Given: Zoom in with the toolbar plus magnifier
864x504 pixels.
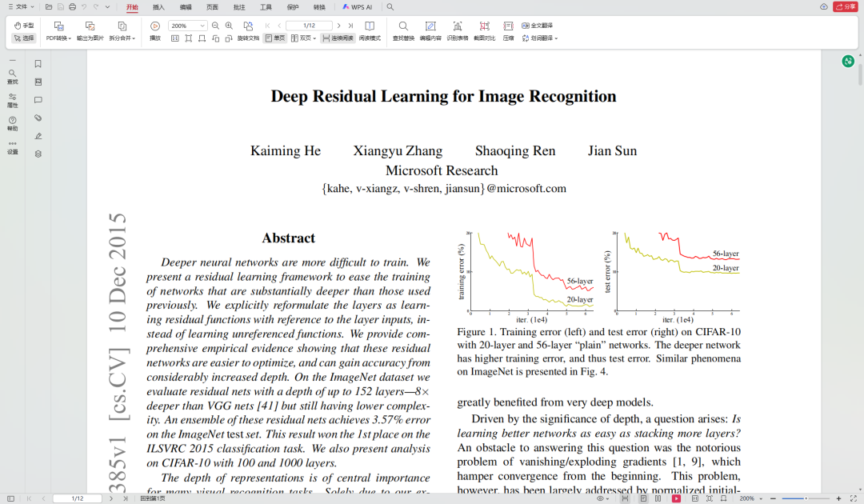Looking at the screenshot, I should (230, 26).
